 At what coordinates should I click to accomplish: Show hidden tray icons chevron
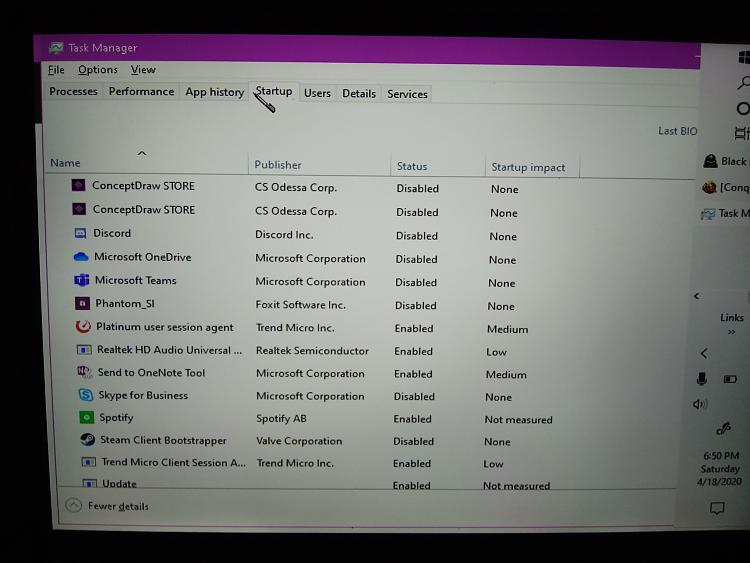[x=704, y=354]
